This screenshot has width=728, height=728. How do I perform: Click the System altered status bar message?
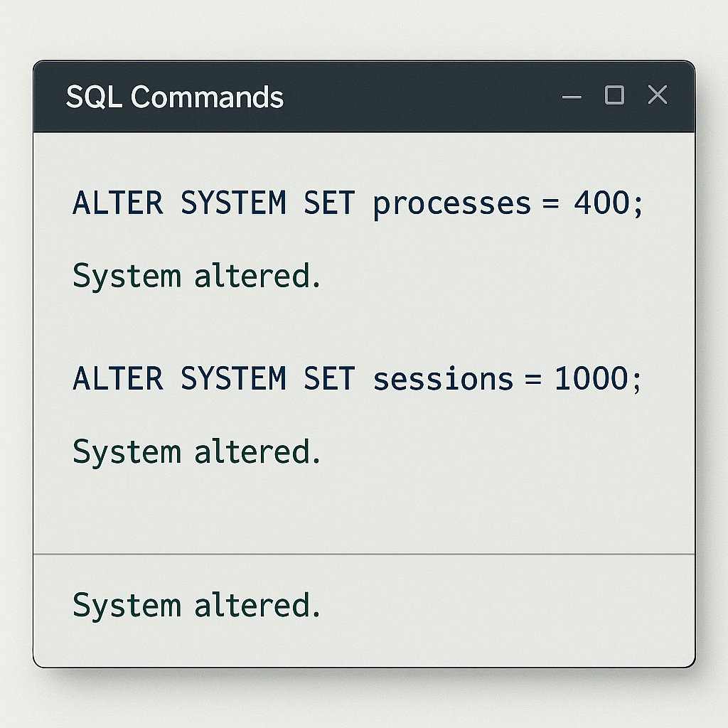pos(196,605)
